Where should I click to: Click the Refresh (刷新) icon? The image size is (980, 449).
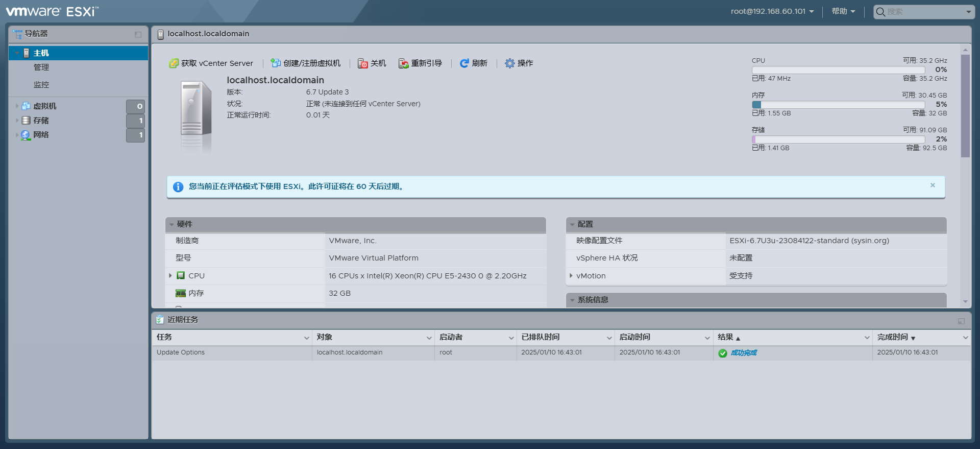click(x=464, y=63)
